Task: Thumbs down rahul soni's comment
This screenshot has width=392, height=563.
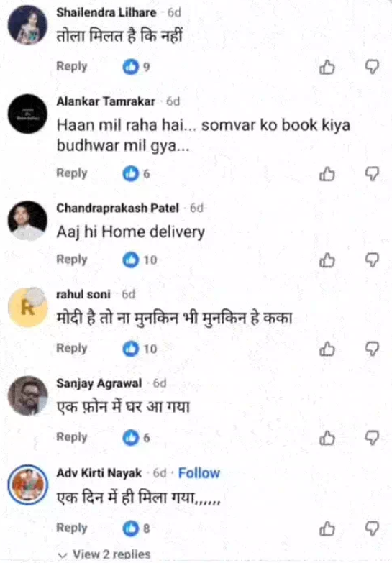Action: (373, 349)
